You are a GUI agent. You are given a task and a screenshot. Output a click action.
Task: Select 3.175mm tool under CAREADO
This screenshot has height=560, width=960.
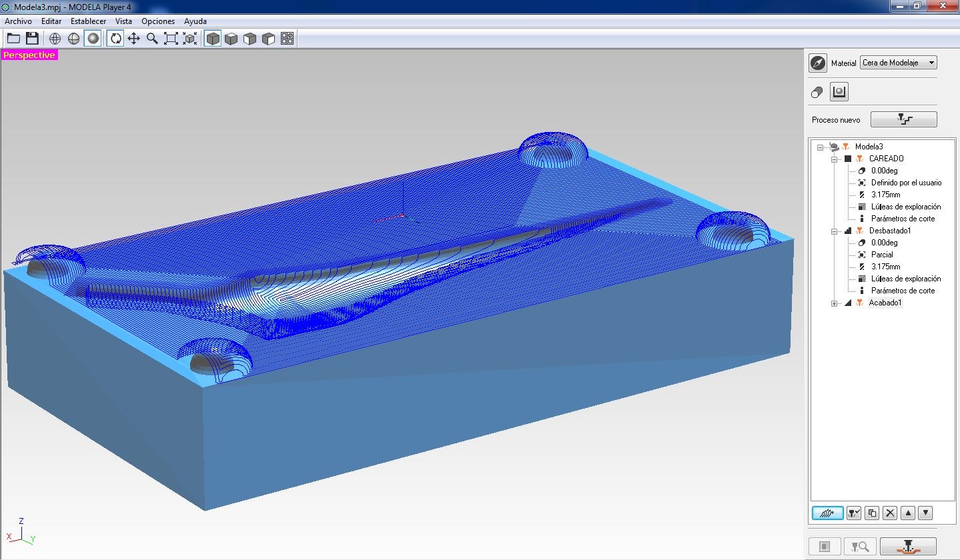click(x=885, y=195)
